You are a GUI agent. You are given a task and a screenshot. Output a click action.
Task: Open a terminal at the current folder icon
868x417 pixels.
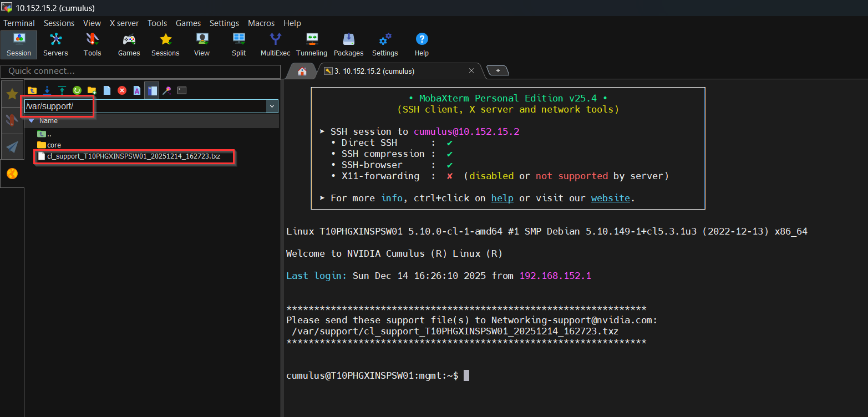(x=182, y=90)
